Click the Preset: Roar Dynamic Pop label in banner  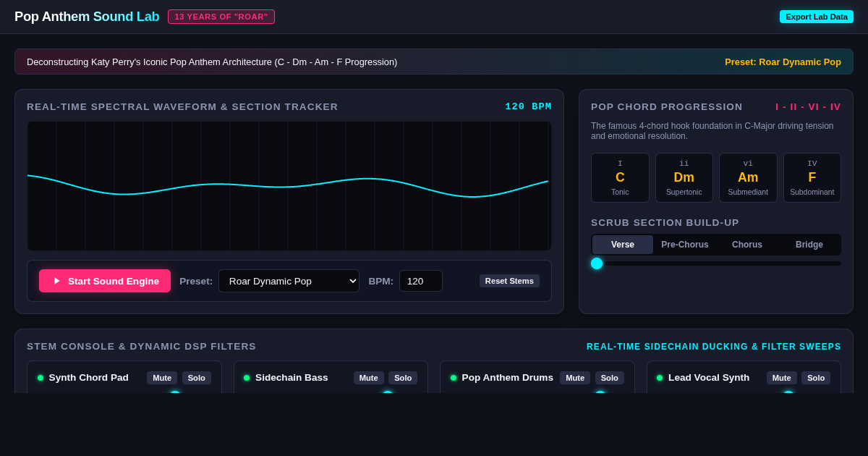pyautogui.click(x=783, y=62)
